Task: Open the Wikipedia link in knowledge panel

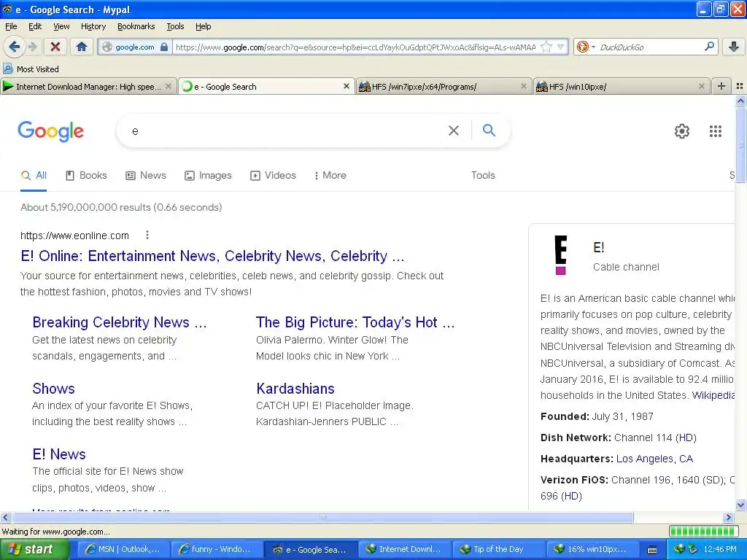Action: [x=713, y=395]
